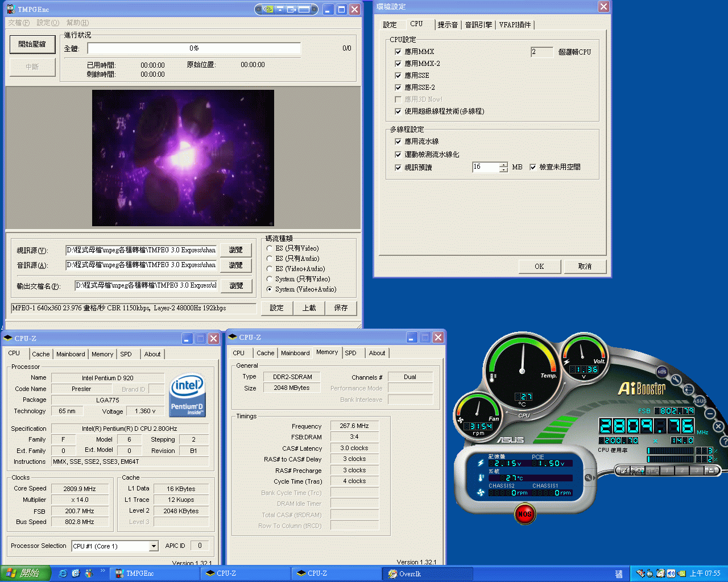Click the 瀏覽 button next to 輸出文檔名

tap(236, 286)
